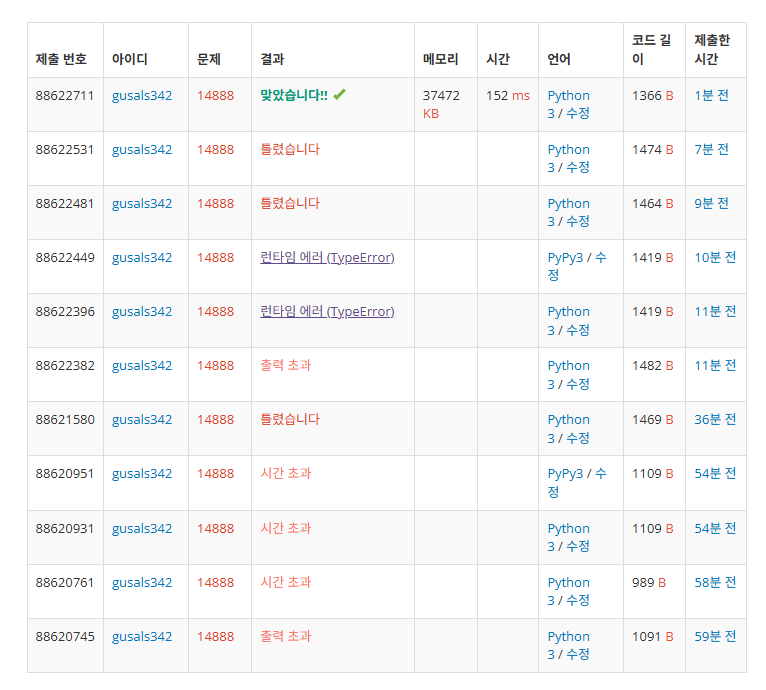Click the 제출한 시간 column header
The height and width of the screenshot is (690, 766).
[x=712, y=49]
